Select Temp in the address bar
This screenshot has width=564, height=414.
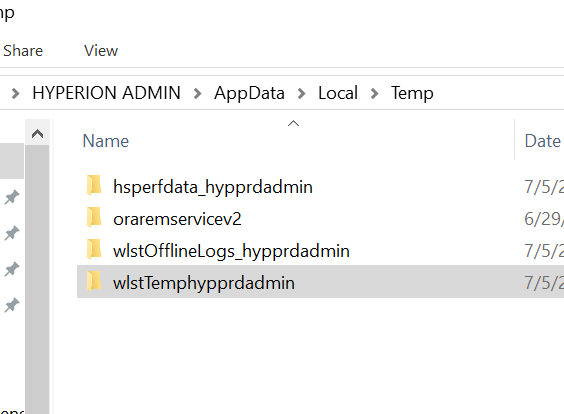click(x=412, y=93)
